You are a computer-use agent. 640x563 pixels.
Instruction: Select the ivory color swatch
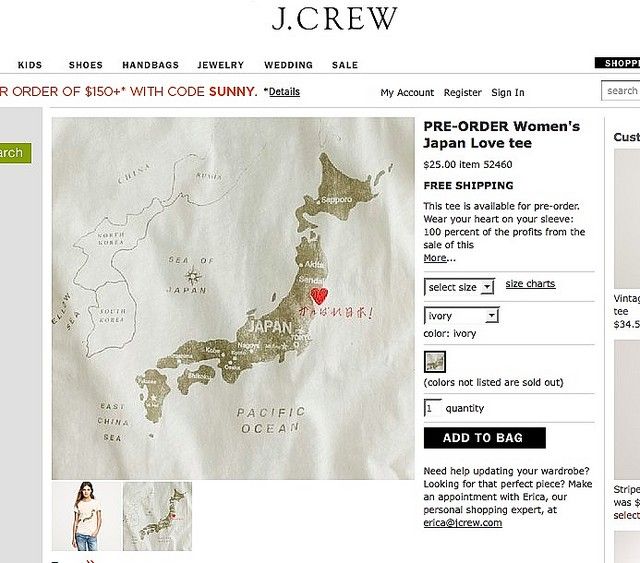[435, 362]
